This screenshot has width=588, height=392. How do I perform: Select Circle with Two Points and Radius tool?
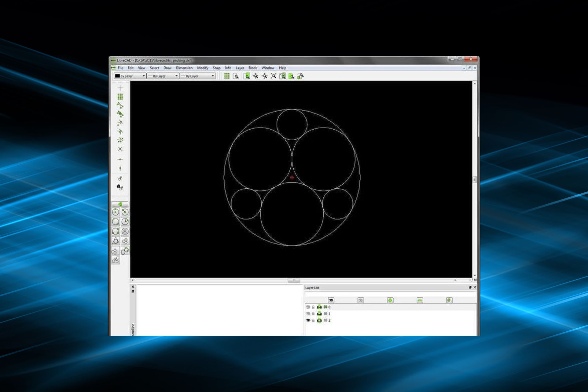[x=125, y=221]
